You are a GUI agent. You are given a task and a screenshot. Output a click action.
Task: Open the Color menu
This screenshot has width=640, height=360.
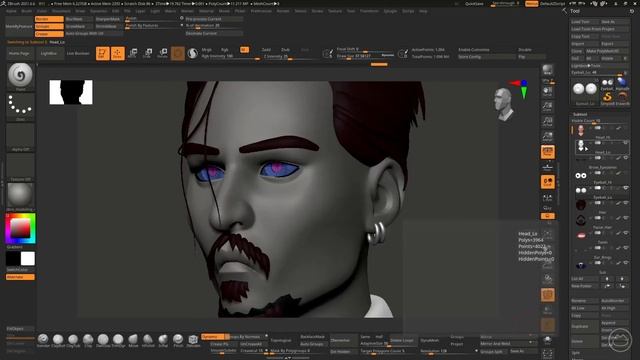(42, 11)
